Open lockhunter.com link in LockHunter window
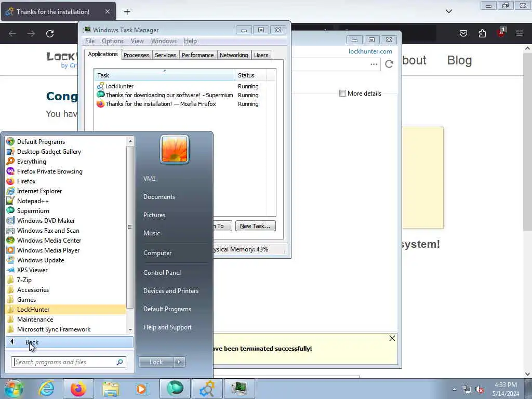The image size is (532, 399). click(x=370, y=51)
